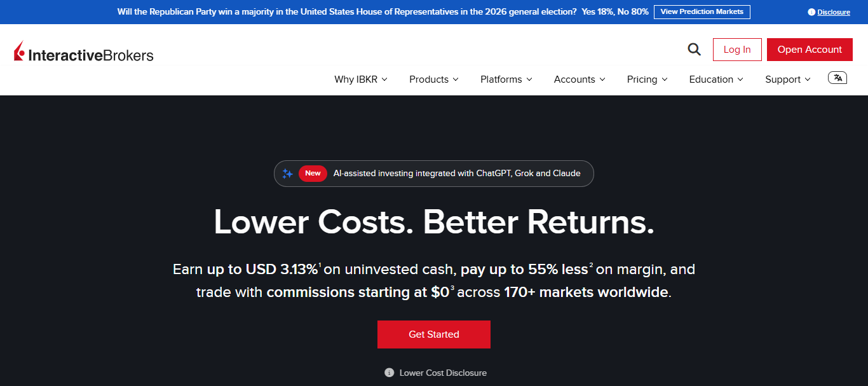Open the Pricing menu
The width and height of the screenshot is (868, 386).
click(648, 79)
